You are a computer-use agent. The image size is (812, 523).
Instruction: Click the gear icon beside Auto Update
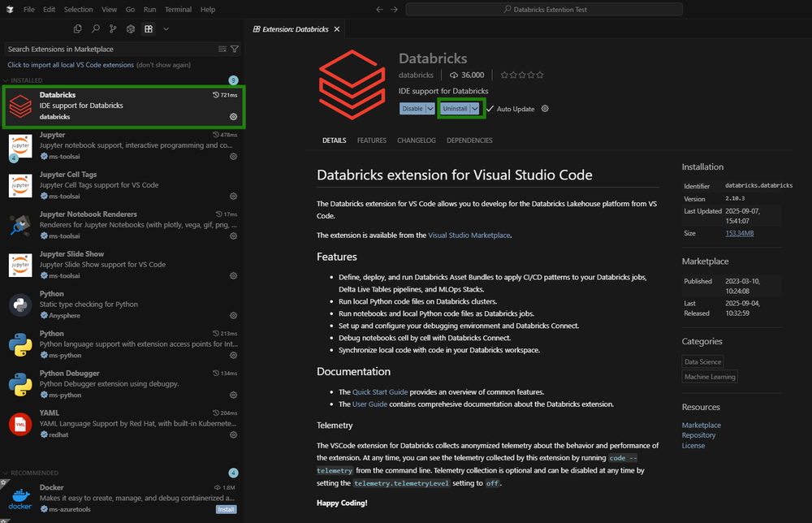545,108
